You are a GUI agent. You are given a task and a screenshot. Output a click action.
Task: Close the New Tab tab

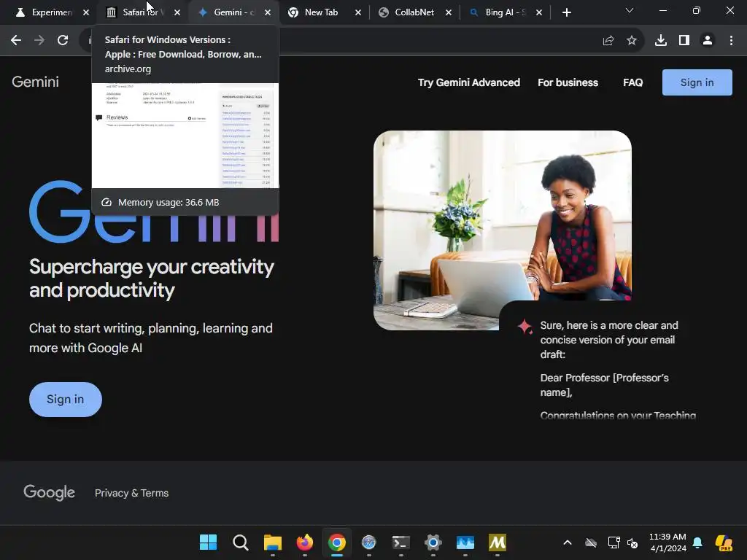point(357,12)
